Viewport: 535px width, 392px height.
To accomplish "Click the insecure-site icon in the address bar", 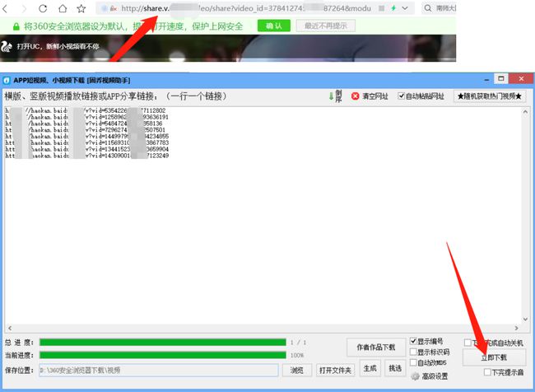I will pyautogui.click(x=113, y=8).
